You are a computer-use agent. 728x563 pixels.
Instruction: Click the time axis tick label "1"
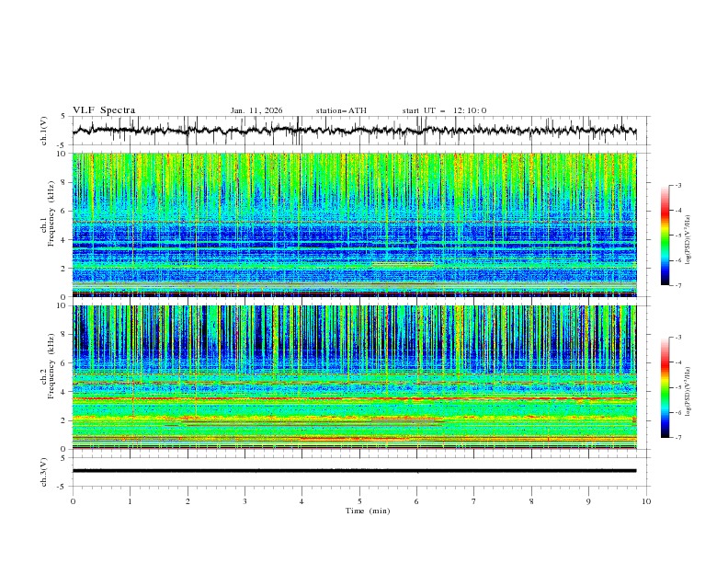130,501
